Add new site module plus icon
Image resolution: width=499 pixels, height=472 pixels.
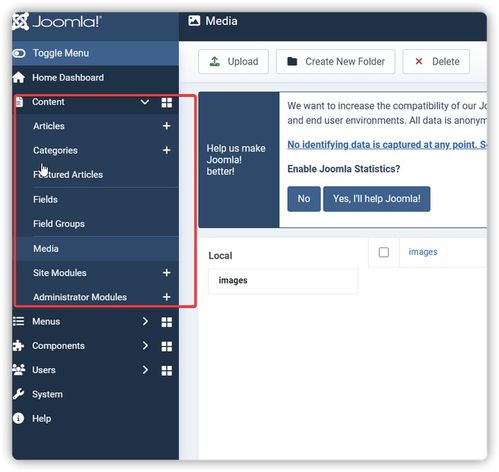pyautogui.click(x=167, y=273)
